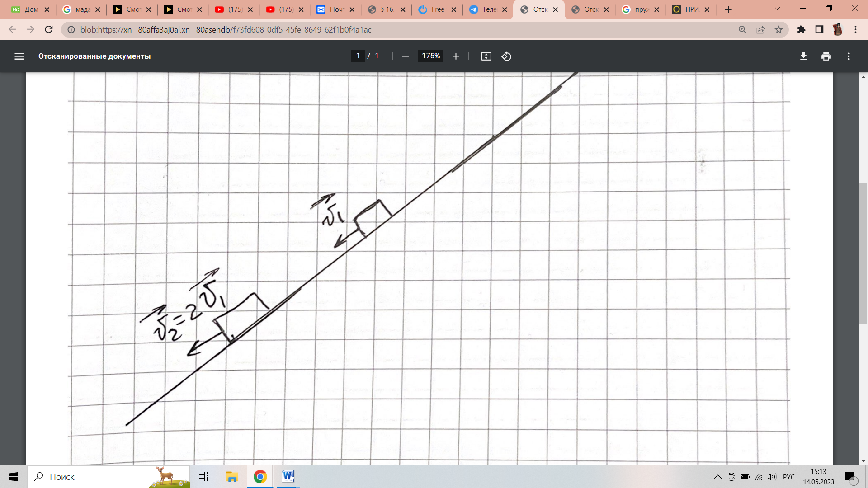This screenshot has width=868, height=488.
Task: Print the scanned document
Action: tap(826, 56)
